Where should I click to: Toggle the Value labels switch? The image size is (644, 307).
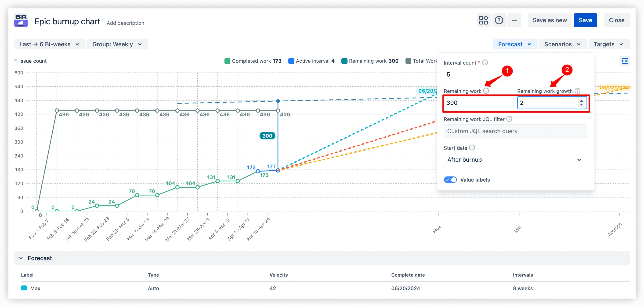click(450, 180)
